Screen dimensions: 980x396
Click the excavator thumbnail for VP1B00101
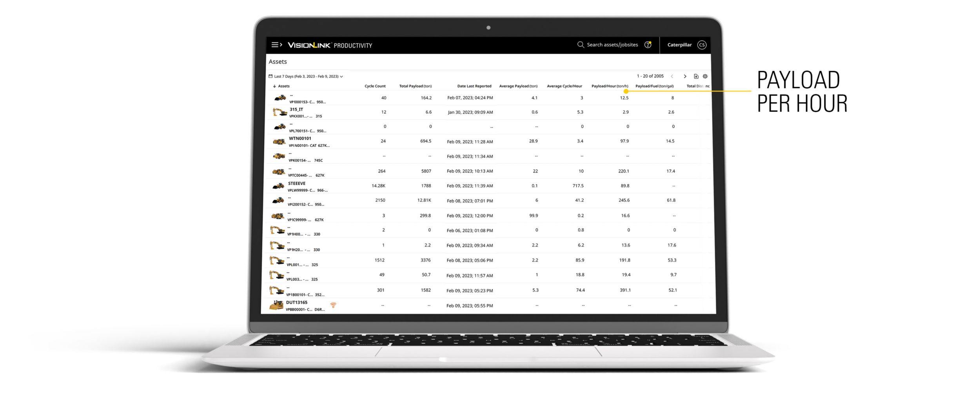click(276, 291)
